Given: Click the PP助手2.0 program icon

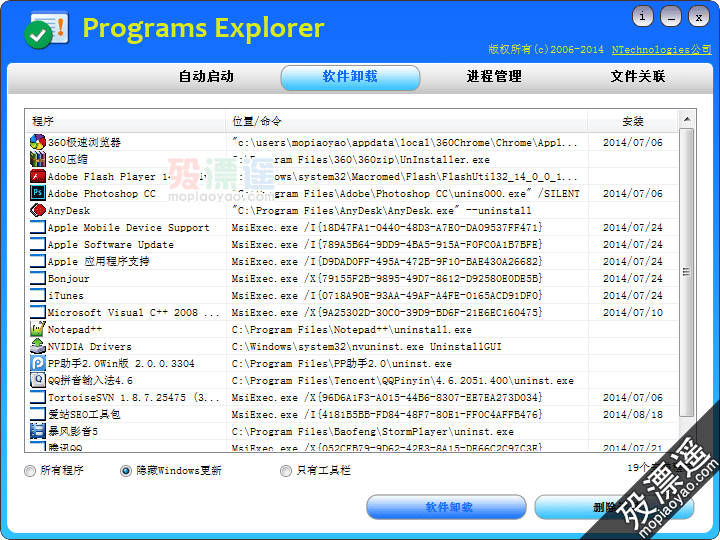Looking at the screenshot, I should 38,363.
